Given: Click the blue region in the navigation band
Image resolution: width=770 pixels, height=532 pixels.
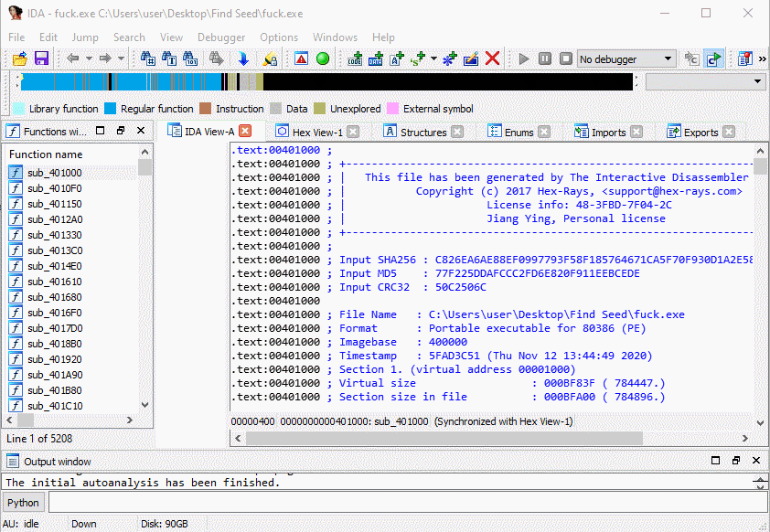Looking at the screenshot, I should pyautogui.click(x=121, y=81).
